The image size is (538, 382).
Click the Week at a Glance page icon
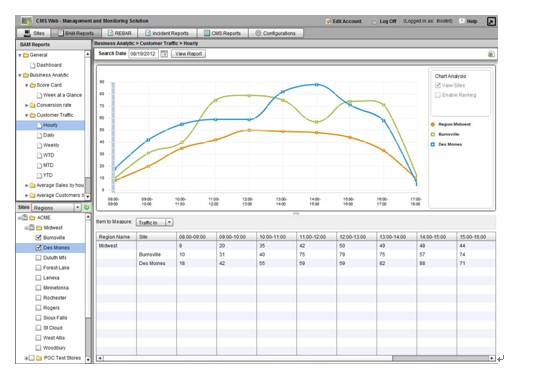(x=39, y=95)
